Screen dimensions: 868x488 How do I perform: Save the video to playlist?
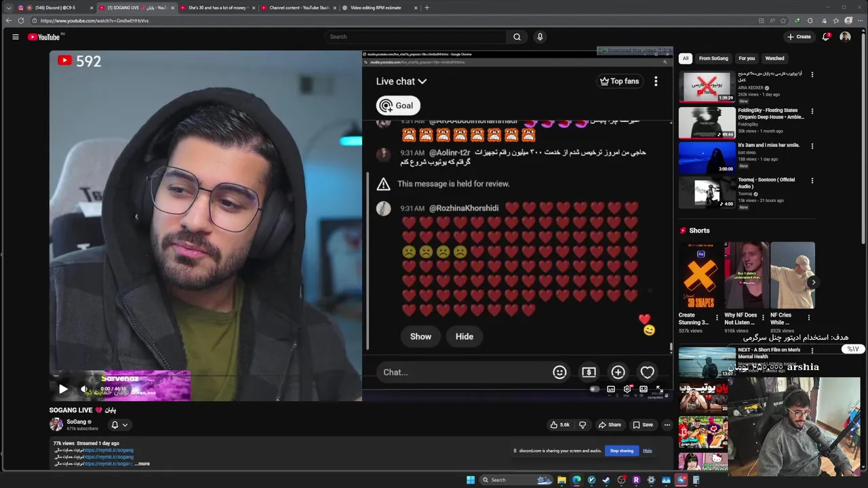(642, 425)
